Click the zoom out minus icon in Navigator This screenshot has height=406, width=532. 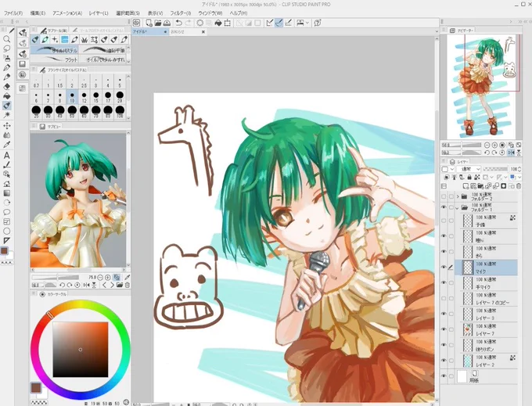tap(487, 146)
